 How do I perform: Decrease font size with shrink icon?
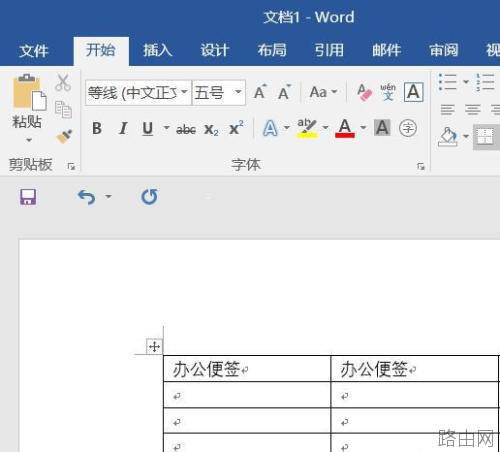tap(284, 93)
